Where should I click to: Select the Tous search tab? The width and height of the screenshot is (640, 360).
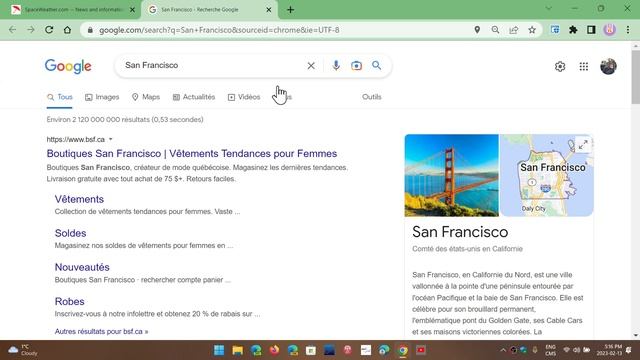pyautogui.click(x=60, y=97)
